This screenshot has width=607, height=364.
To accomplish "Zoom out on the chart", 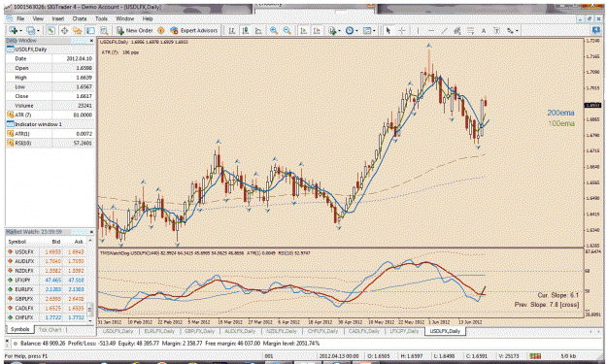I will pyautogui.click(x=287, y=30).
